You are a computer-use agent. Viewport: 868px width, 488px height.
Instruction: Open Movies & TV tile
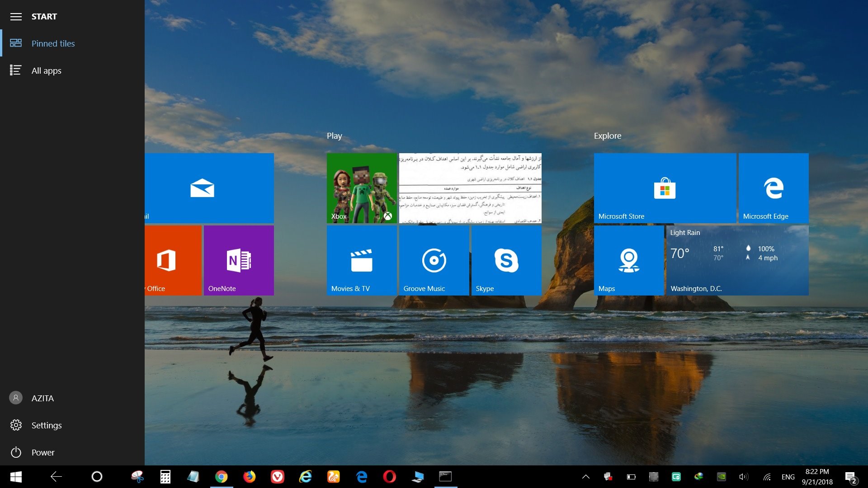[x=362, y=260]
